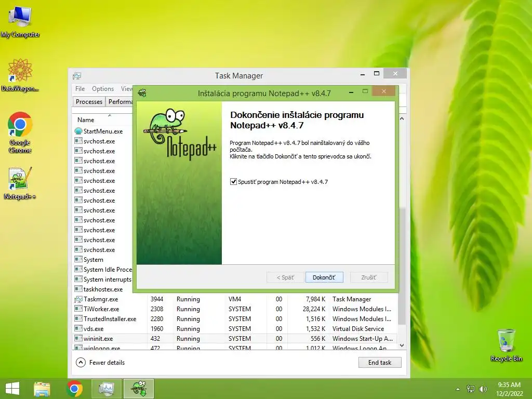Select Google Chrome desktop shortcut

[20, 132]
